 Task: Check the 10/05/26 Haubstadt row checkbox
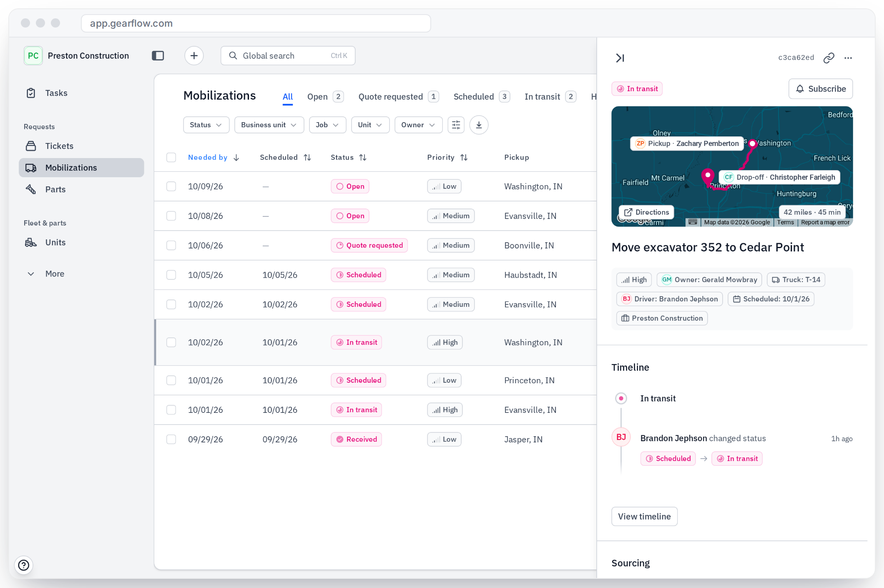(x=171, y=275)
